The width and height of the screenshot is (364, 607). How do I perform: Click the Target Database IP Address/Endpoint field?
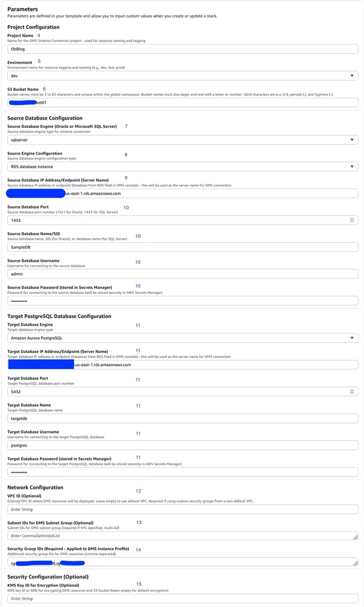[x=183, y=365]
